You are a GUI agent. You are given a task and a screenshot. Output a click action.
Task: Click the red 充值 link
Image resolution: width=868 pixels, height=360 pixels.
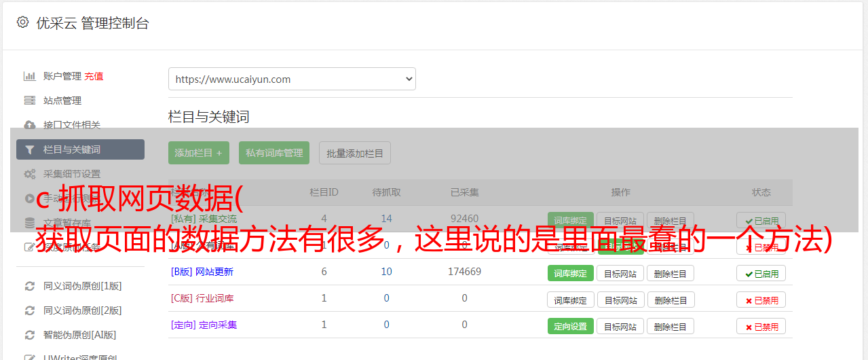point(94,76)
